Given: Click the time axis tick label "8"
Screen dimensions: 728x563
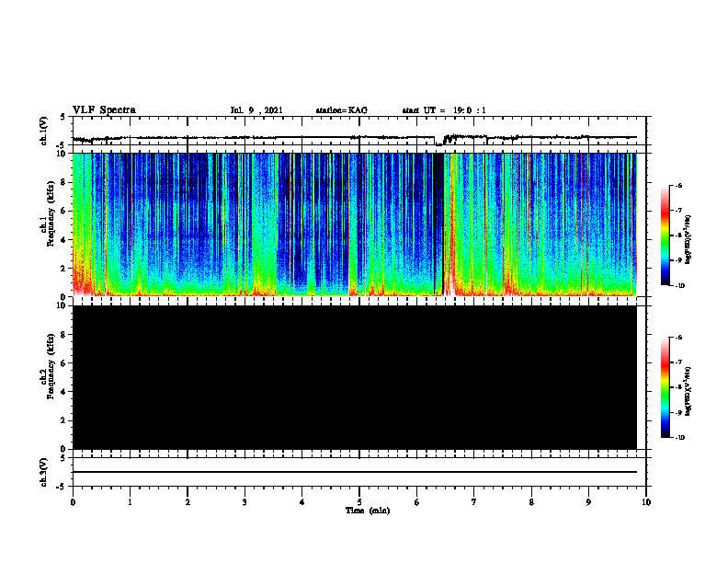Looking at the screenshot, I should tap(531, 502).
